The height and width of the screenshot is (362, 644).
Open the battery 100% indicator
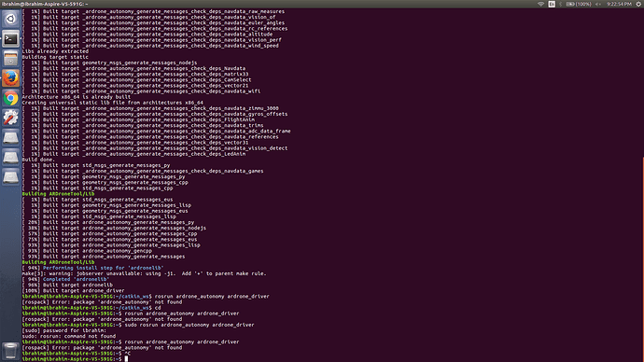[x=579, y=4]
